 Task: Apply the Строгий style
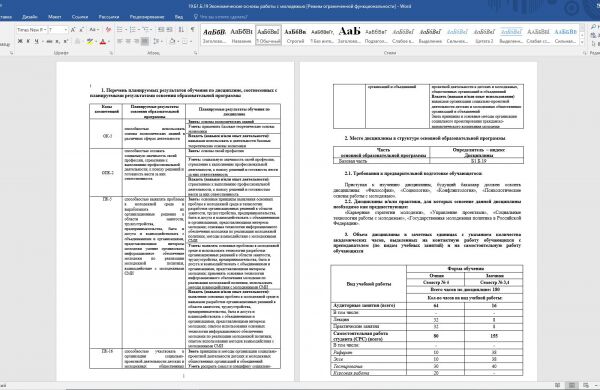click(295, 35)
